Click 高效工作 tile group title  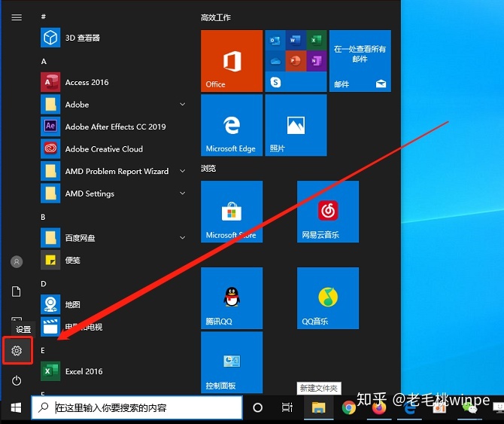216,17
